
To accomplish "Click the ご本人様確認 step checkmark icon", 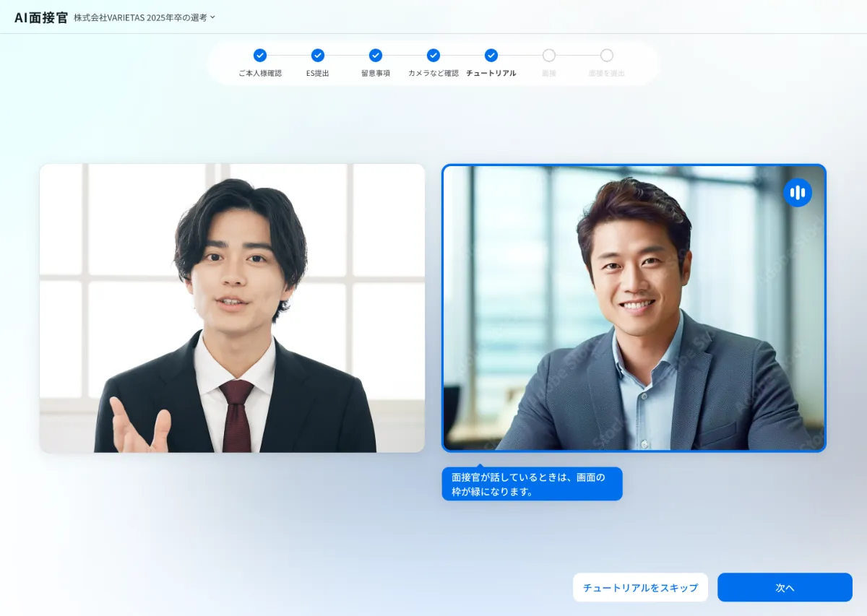I will pos(260,56).
